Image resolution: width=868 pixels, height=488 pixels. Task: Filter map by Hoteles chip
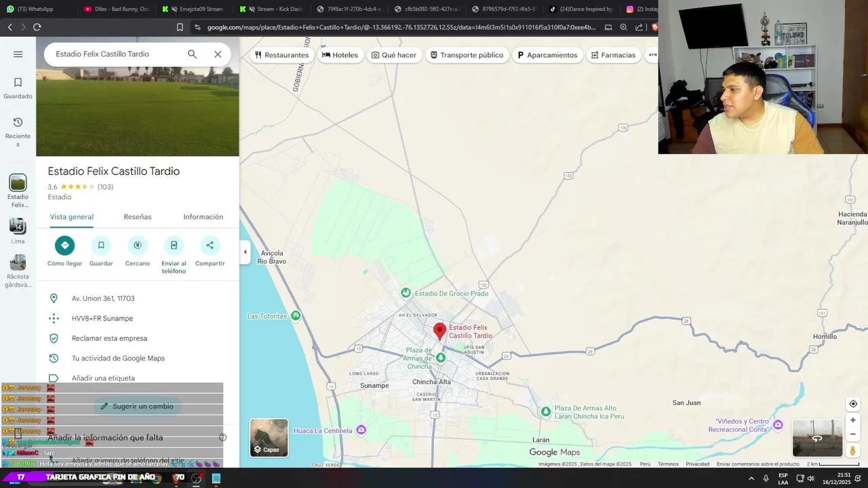point(340,55)
